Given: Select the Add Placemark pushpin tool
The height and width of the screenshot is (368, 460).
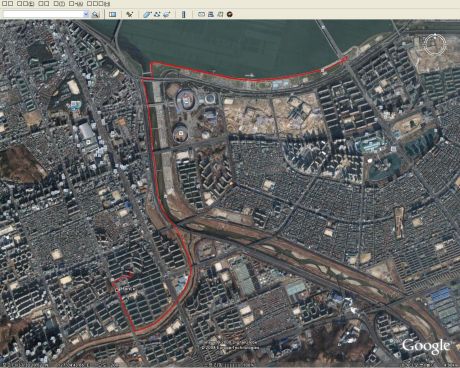Looking at the screenshot, I should 129,14.
